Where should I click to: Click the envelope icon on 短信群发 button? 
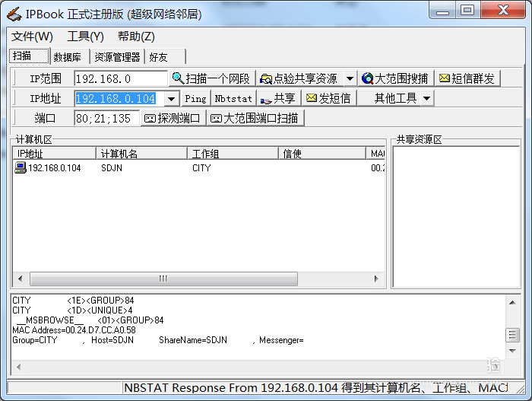pyautogui.click(x=445, y=78)
